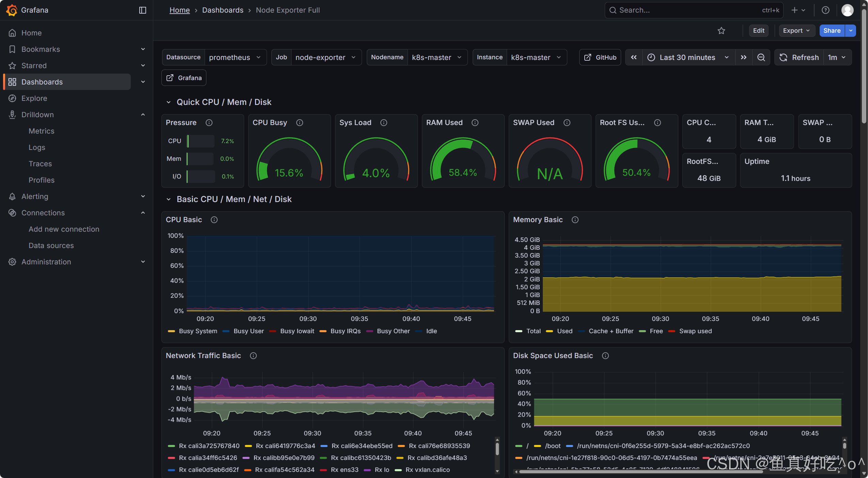The image size is (868, 478).
Task: Click the user profile avatar
Action: (847, 10)
